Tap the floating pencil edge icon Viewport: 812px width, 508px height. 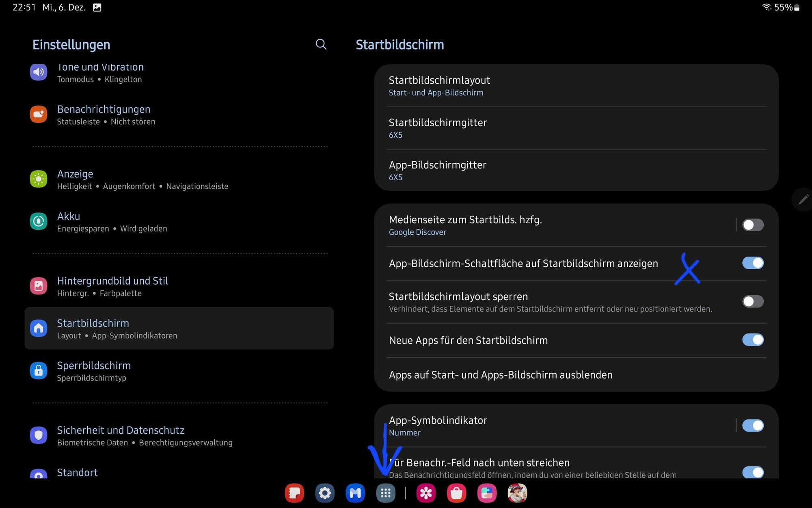coord(803,199)
